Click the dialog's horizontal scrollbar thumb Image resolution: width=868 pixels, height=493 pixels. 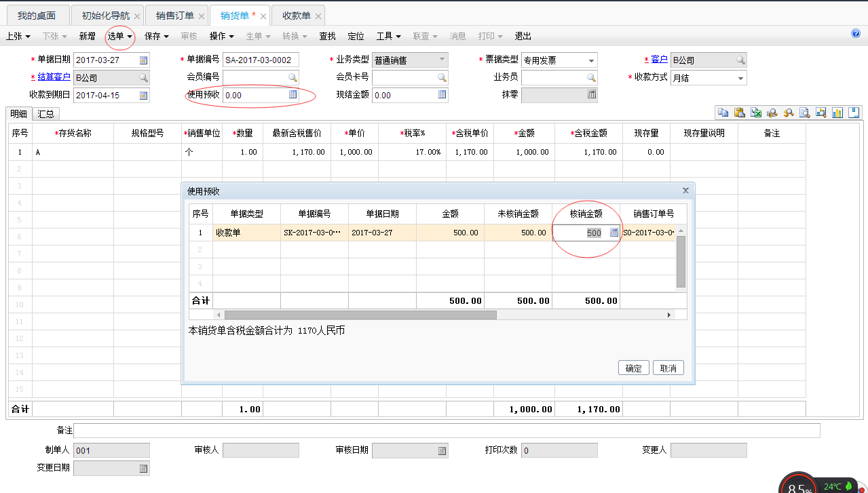coord(360,315)
